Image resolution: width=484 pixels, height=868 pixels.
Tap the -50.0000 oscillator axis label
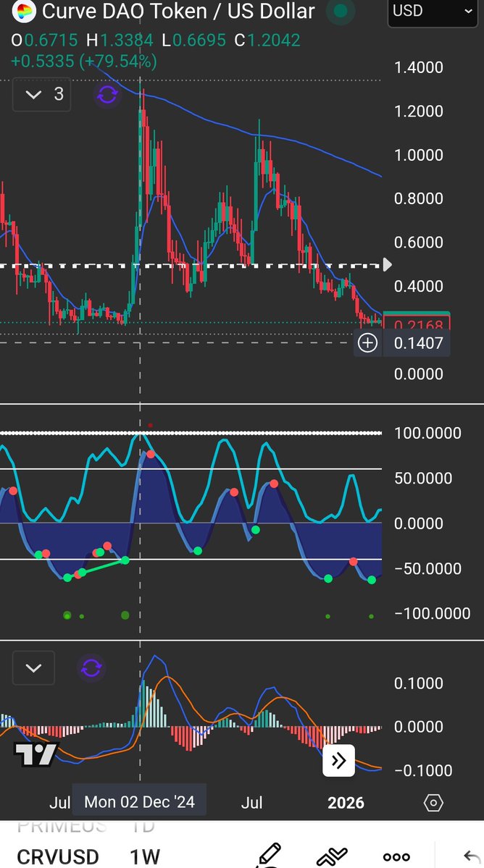427,568
